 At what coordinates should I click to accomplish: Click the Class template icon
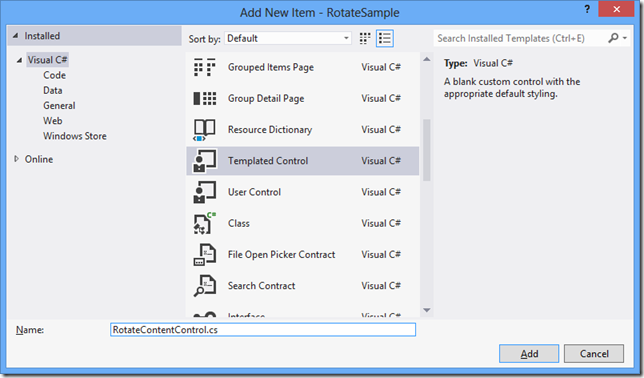[x=205, y=224]
